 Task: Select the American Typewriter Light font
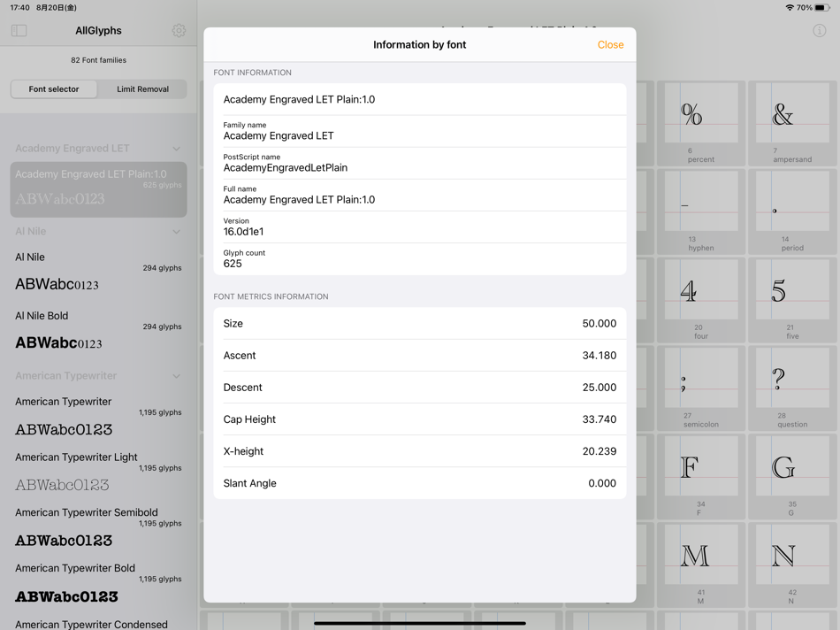pyautogui.click(x=98, y=472)
